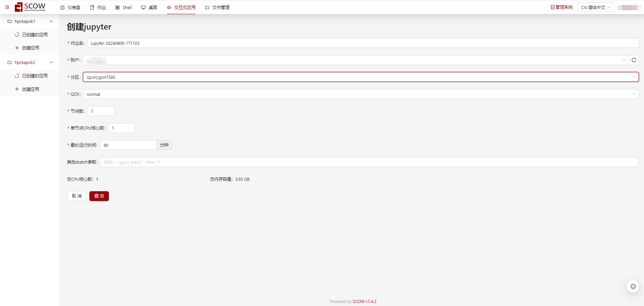Click the 节点数 node count field
Image resolution: width=644 pixels, height=306 pixels.
[101, 111]
